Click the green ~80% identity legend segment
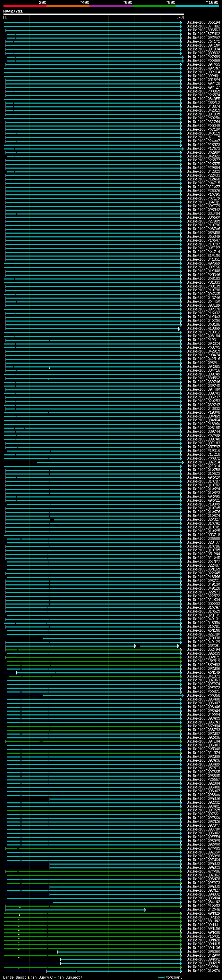 pos(154,6)
